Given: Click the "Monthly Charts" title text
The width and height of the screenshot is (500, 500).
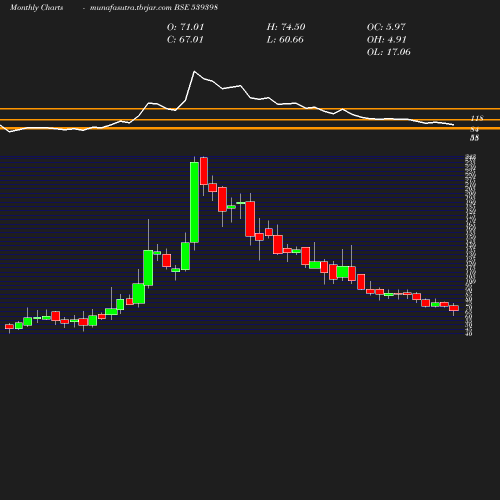Looking at the screenshot, I should (x=37, y=8).
